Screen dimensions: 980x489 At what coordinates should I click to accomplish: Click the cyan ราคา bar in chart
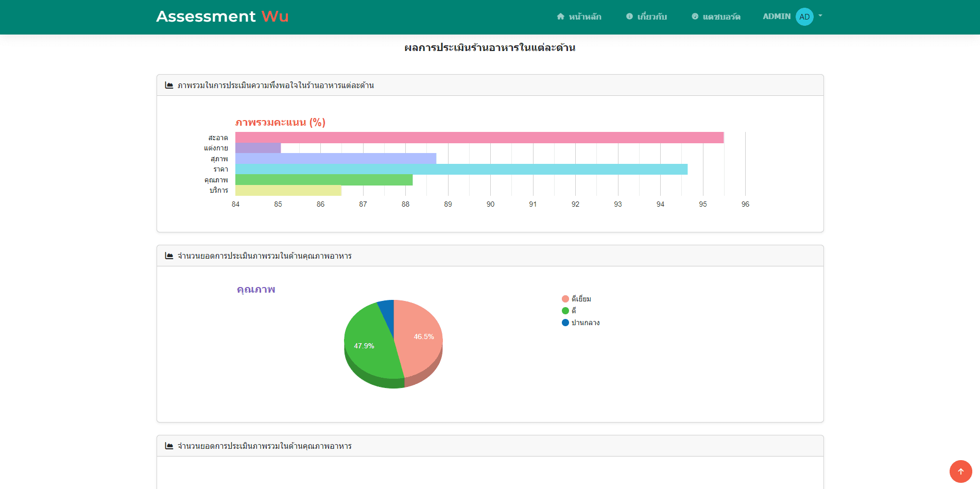pyautogui.click(x=461, y=170)
